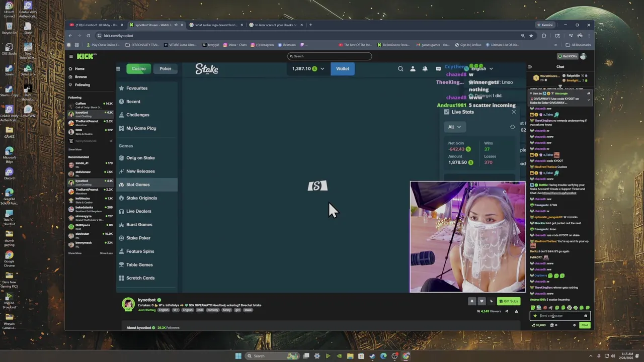Bookmark this page with the star icon

tap(531, 36)
